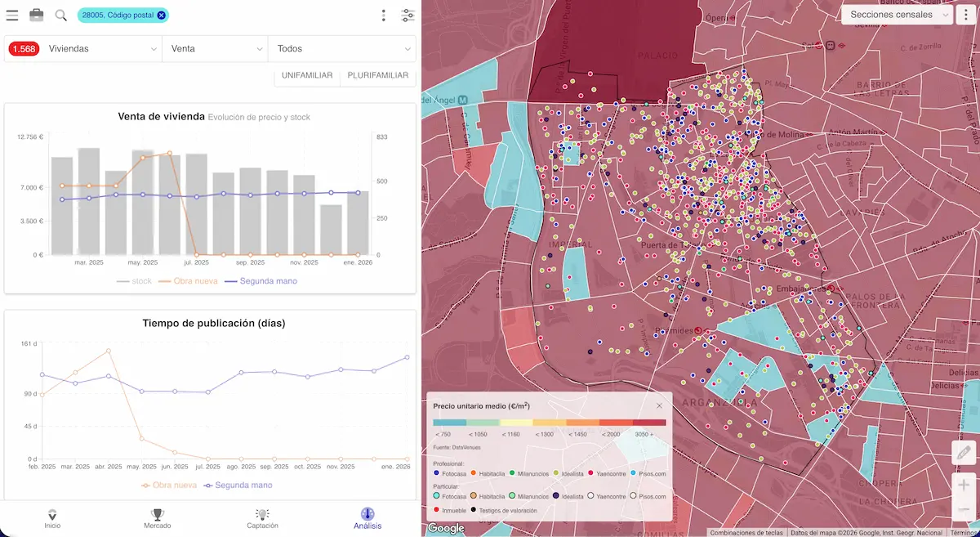Zoom in using the map plus control
The image size is (980, 537).
[x=964, y=486]
